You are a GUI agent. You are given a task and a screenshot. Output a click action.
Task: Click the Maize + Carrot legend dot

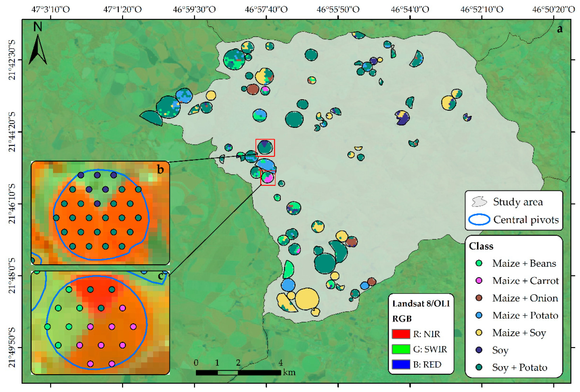(479, 281)
